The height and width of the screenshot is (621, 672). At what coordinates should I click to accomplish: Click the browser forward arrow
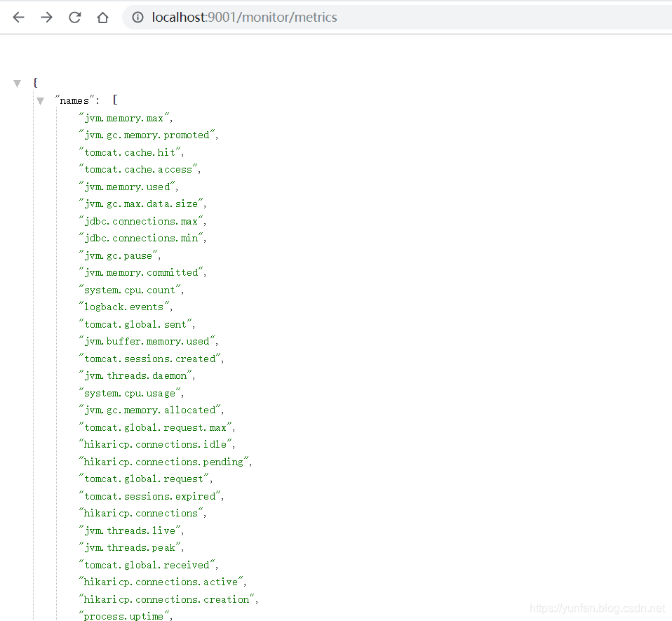tap(46, 17)
